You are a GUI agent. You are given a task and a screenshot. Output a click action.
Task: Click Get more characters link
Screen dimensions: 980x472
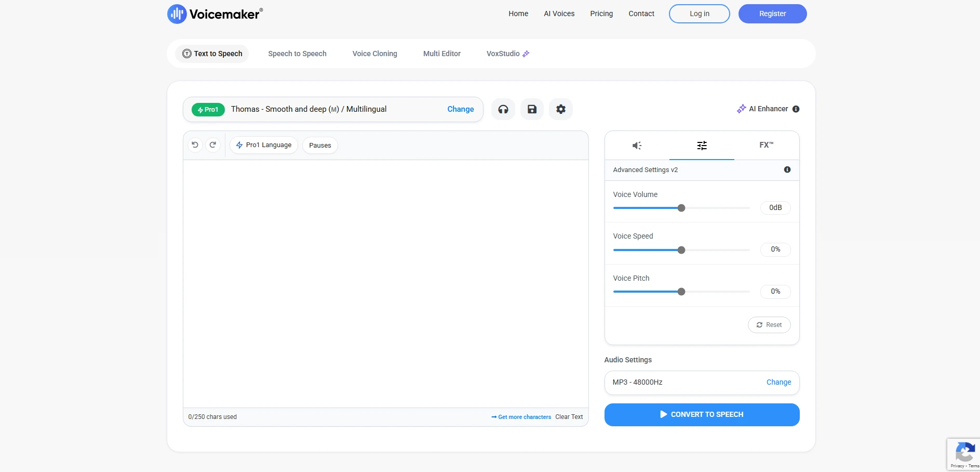[521, 417]
